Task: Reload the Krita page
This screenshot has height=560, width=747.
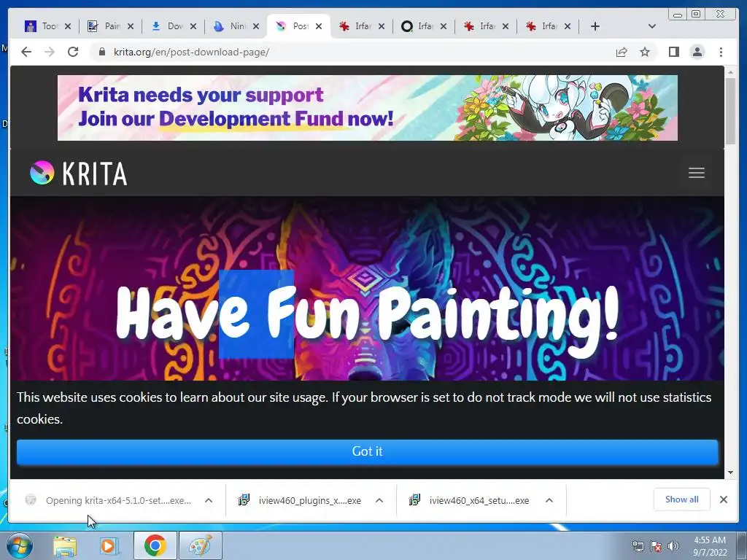Action: (x=73, y=52)
